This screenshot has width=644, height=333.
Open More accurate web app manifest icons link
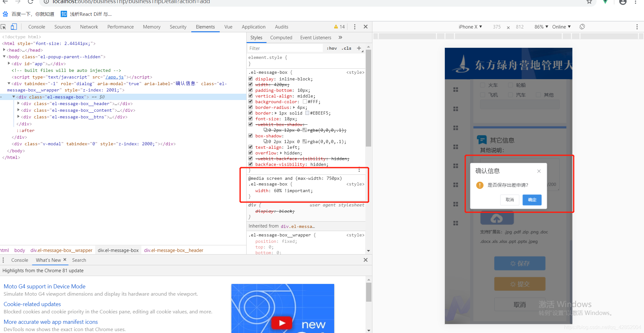[51, 322]
